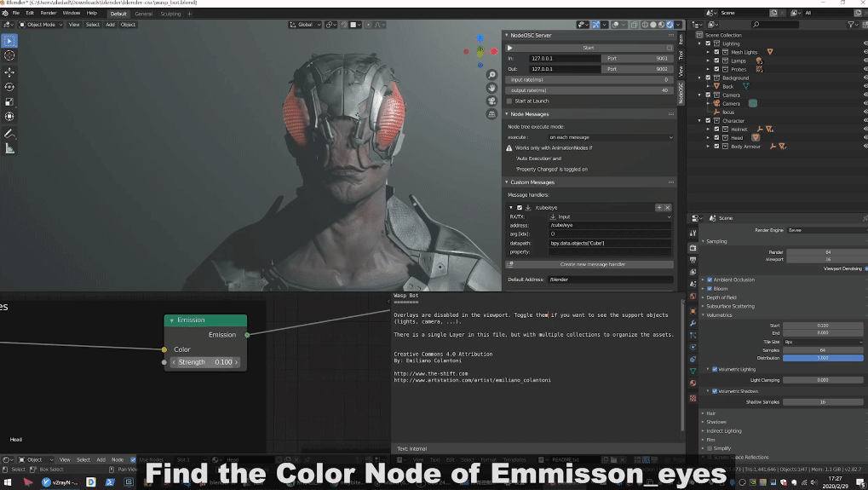This screenshot has height=490, width=868.
Task: Toggle Character collection checkbox
Action: click(x=708, y=121)
